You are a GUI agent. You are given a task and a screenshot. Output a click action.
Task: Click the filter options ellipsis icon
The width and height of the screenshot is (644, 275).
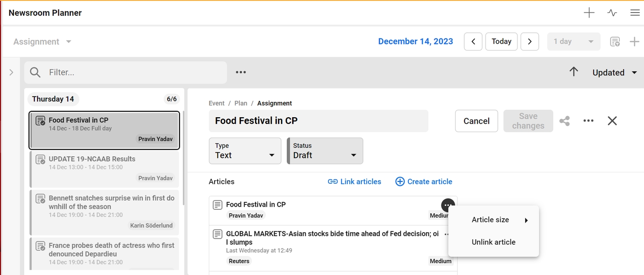(x=241, y=72)
